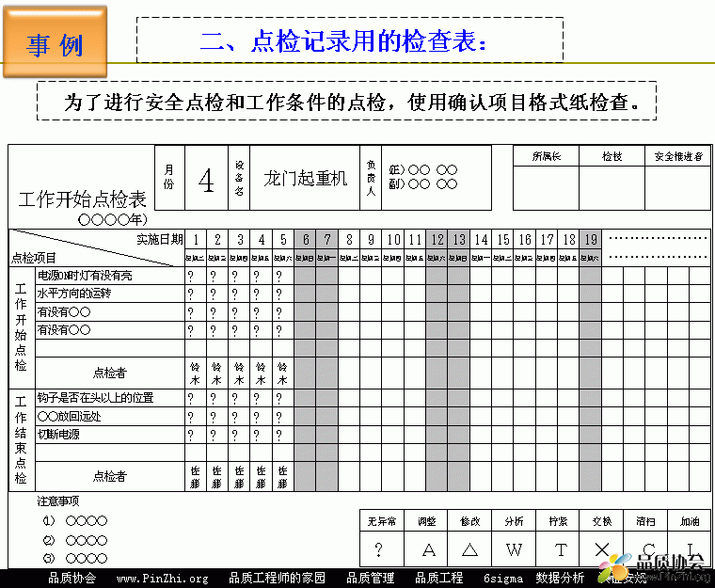This screenshot has width=715, height=588.
Task: Click the X symbol under 交换
Action: coord(602,549)
